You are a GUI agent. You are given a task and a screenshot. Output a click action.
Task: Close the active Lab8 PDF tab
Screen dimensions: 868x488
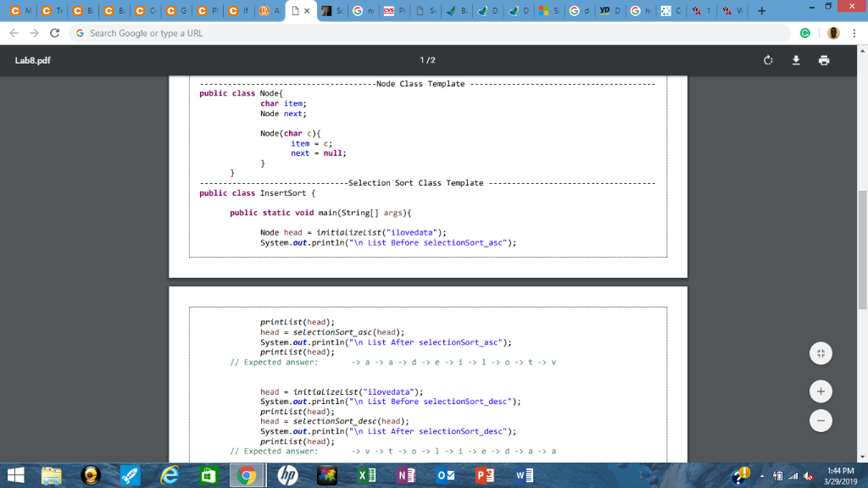[x=307, y=10]
